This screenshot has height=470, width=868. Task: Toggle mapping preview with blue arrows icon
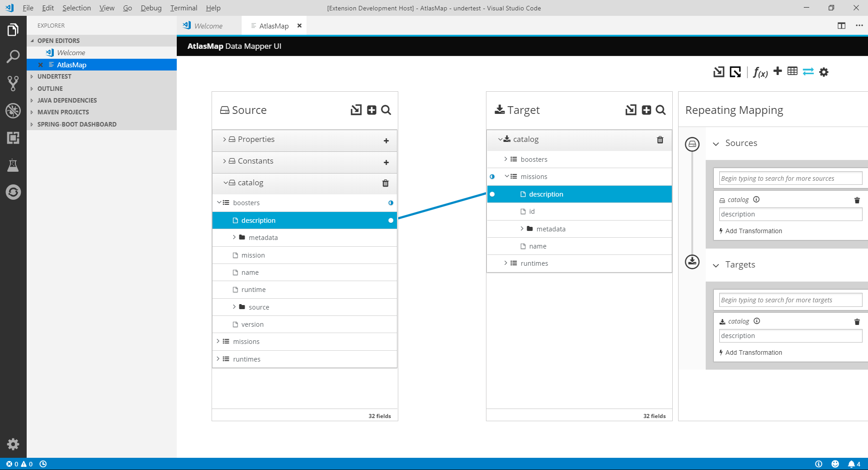tap(807, 72)
